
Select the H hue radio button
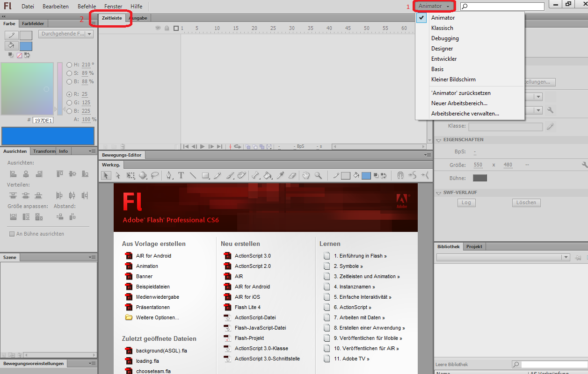(x=69, y=65)
